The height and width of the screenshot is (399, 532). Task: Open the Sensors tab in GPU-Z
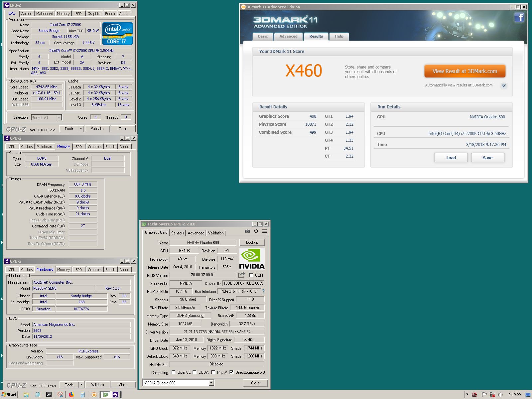178,233
